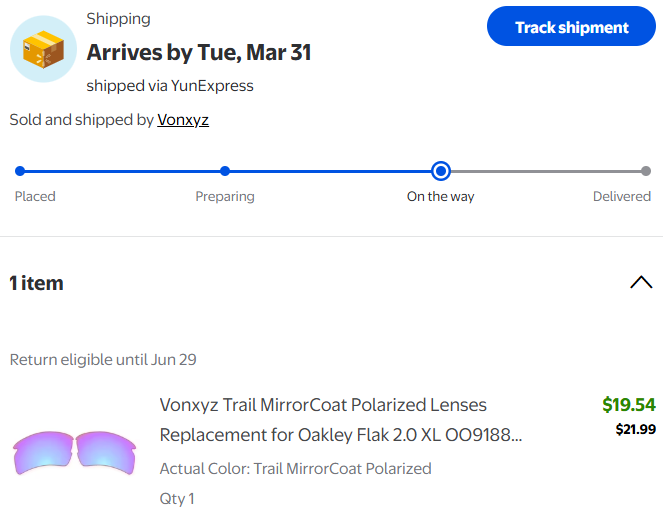Image resolution: width=663 pixels, height=512 pixels.
Task: Click the Preparing label under progress bar
Action: (x=225, y=197)
